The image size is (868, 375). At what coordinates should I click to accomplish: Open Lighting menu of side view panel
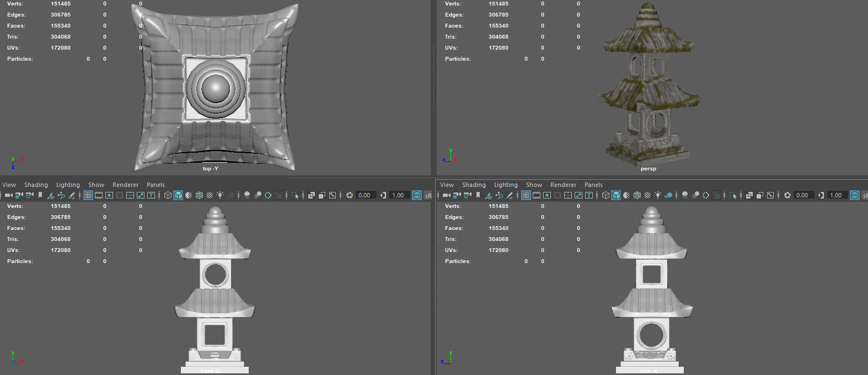pyautogui.click(x=506, y=185)
